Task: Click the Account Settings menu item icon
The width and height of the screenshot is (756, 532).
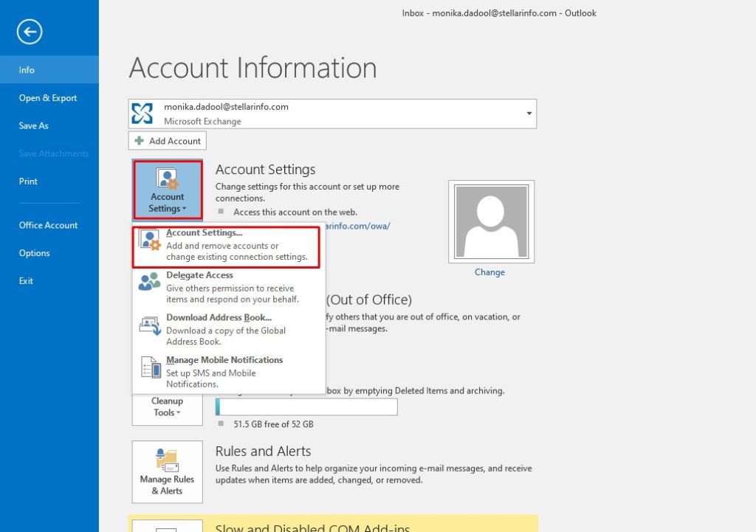Action: (150, 241)
